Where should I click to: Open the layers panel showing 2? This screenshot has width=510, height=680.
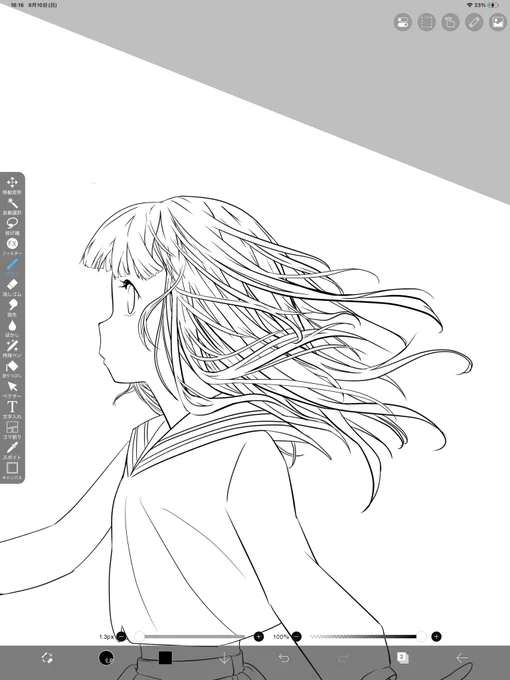click(402, 657)
